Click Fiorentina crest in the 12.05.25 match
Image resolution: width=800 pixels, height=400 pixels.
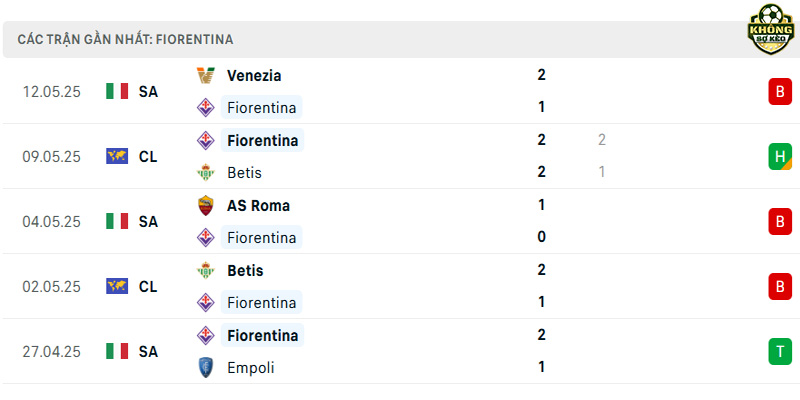[206, 108]
